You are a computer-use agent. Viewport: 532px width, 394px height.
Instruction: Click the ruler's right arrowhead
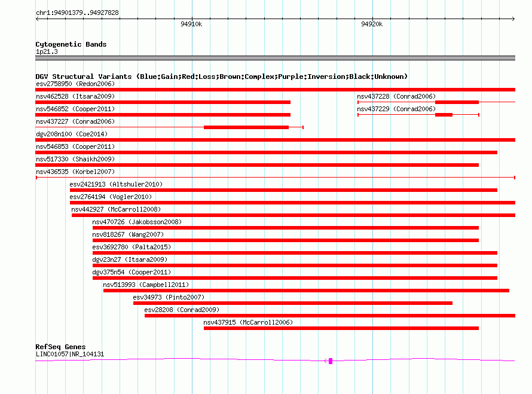pyautogui.click(x=513, y=19)
